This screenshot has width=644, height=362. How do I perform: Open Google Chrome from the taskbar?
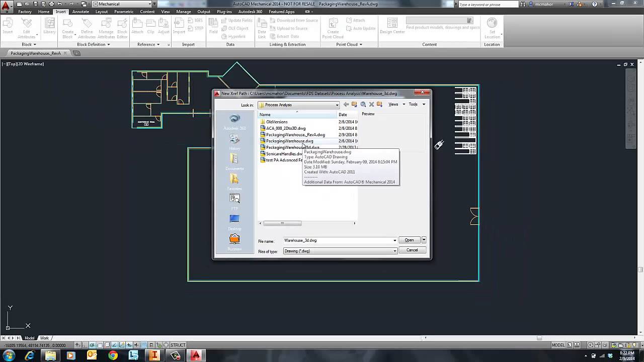113,355
